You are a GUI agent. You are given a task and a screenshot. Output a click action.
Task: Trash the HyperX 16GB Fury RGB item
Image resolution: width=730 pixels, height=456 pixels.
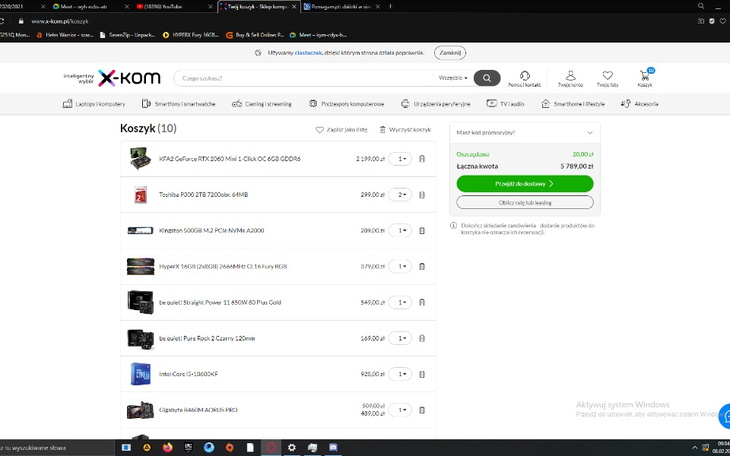pyautogui.click(x=422, y=266)
